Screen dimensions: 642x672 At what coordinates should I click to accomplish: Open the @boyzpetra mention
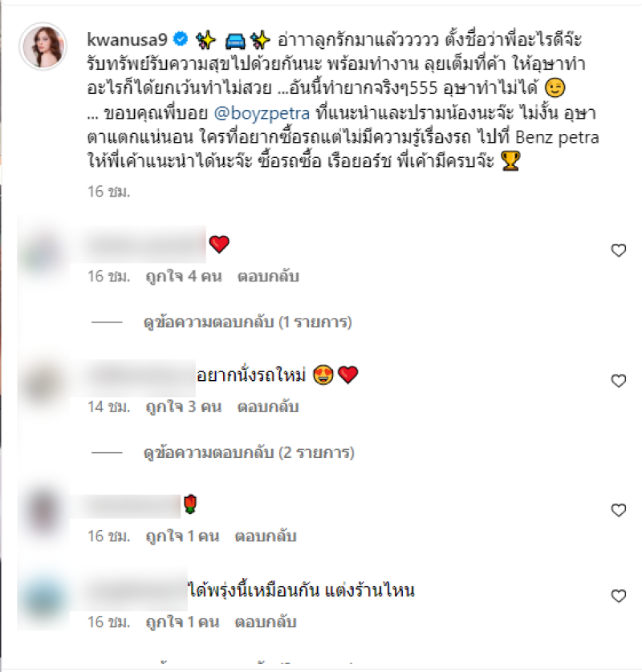pyautogui.click(x=262, y=113)
